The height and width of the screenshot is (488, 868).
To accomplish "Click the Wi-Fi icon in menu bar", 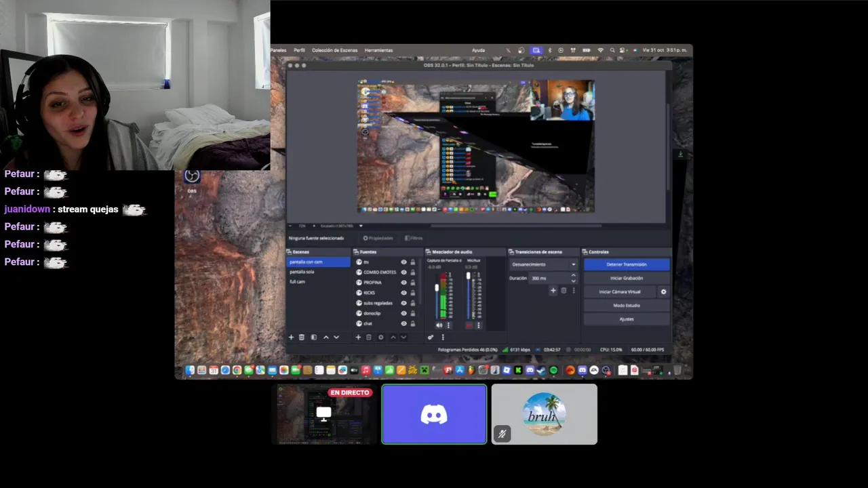I will tap(600, 50).
